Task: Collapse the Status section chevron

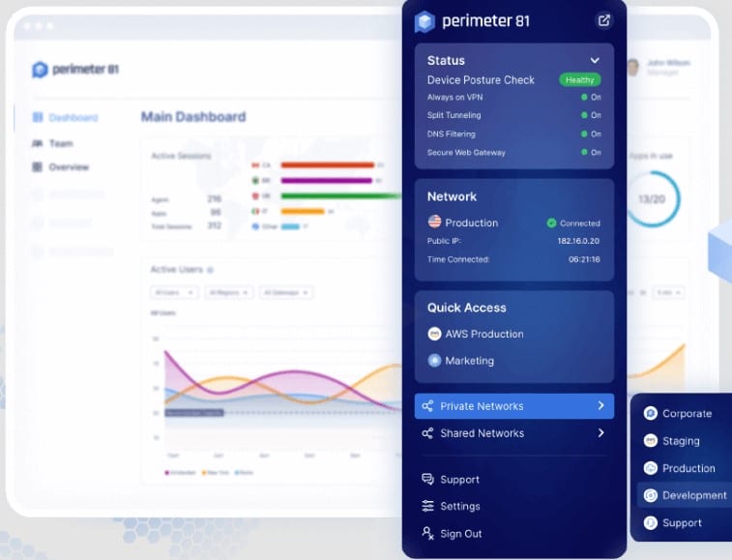Action: tap(595, 60)
